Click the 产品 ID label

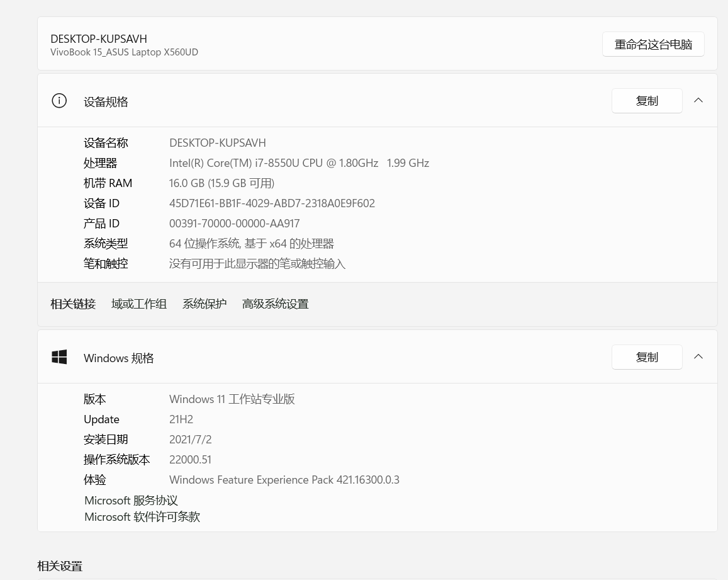pyautogui.click(x=102, y=224)
